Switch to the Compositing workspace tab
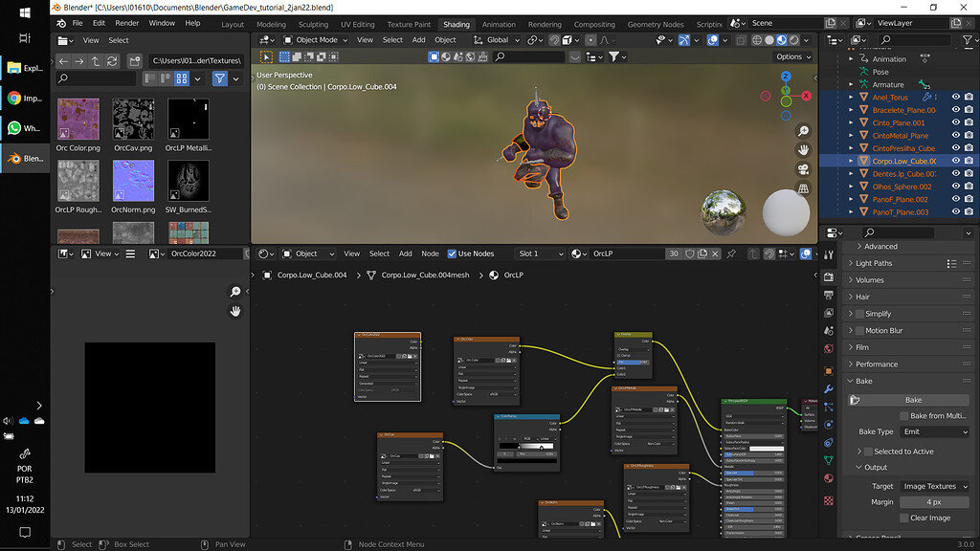 coord(594,24)
